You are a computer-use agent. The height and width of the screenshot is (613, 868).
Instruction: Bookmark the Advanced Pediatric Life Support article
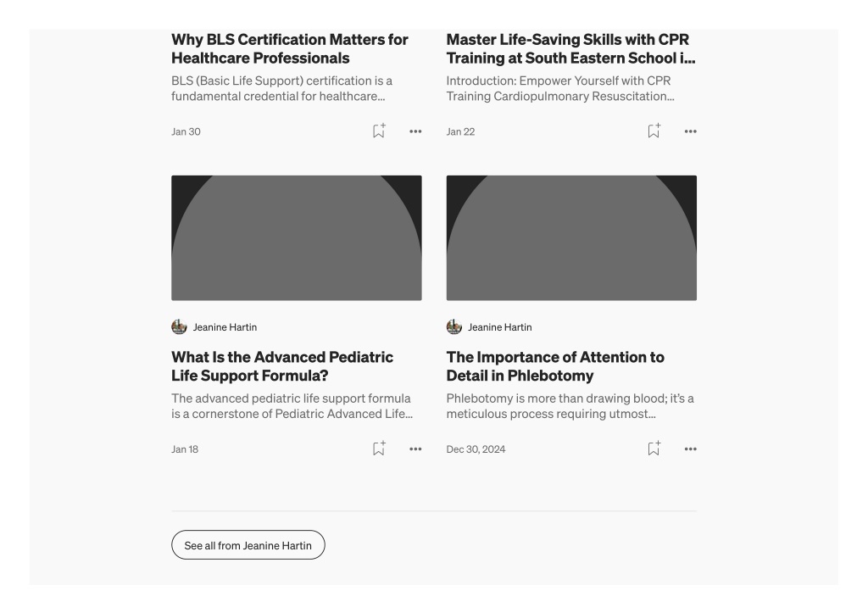click(379, 449)
